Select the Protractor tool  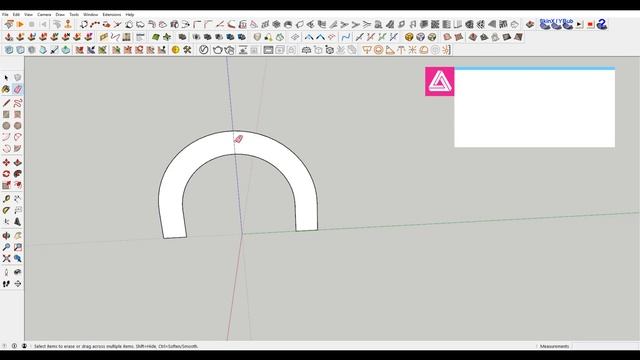6,210
